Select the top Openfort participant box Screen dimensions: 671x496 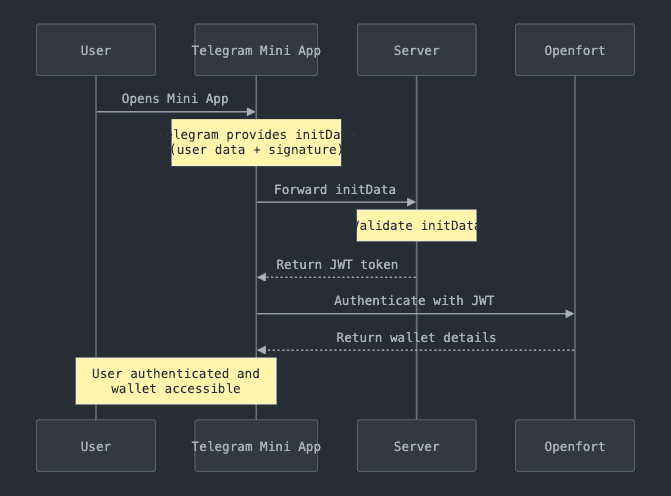[x=575, y=50]
